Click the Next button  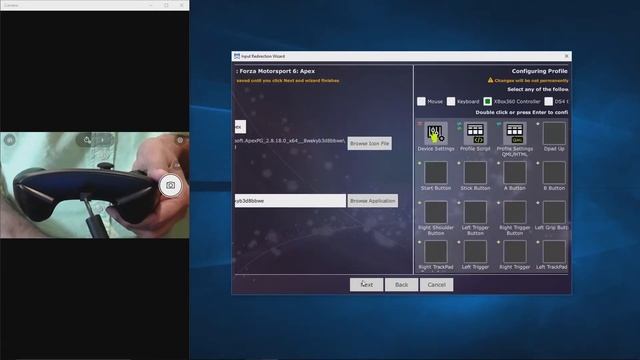tap(367, 284)
